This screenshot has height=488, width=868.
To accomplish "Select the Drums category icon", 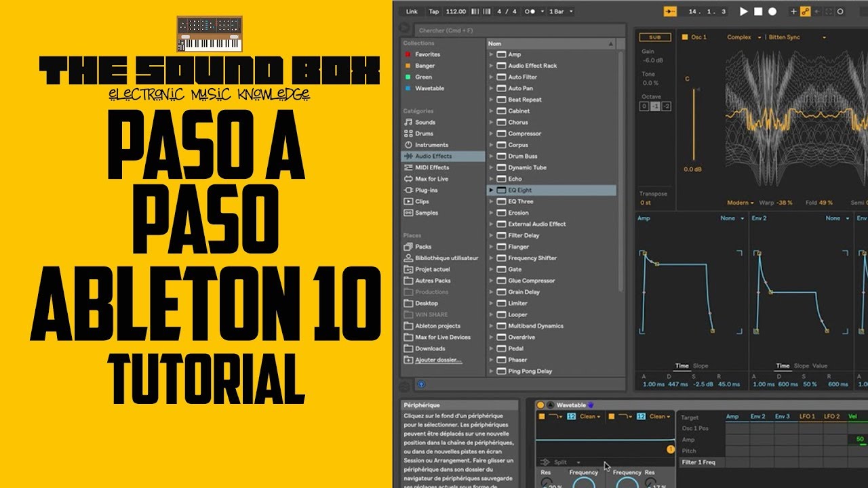I will coord(408,134).
